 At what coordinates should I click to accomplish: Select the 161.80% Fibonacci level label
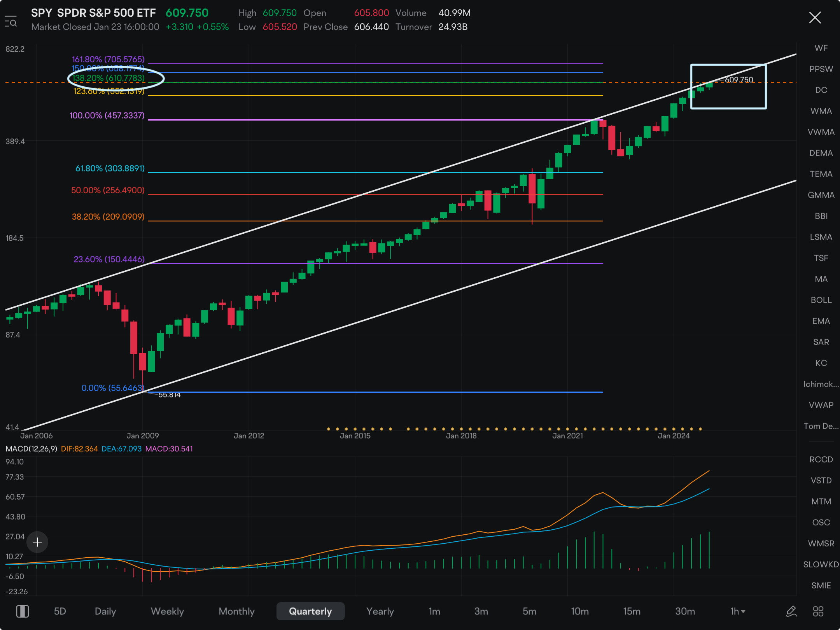(108, 59)
